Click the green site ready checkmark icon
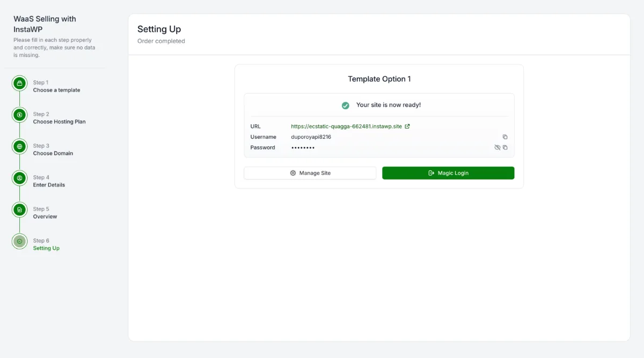 coord(346,105)
